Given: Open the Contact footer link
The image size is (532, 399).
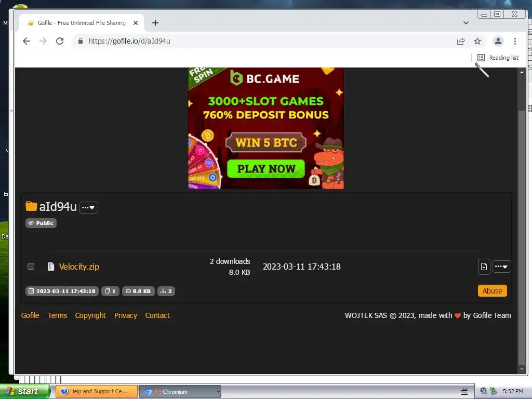Looking at the screenshot, I should click(x=157, y=315).
